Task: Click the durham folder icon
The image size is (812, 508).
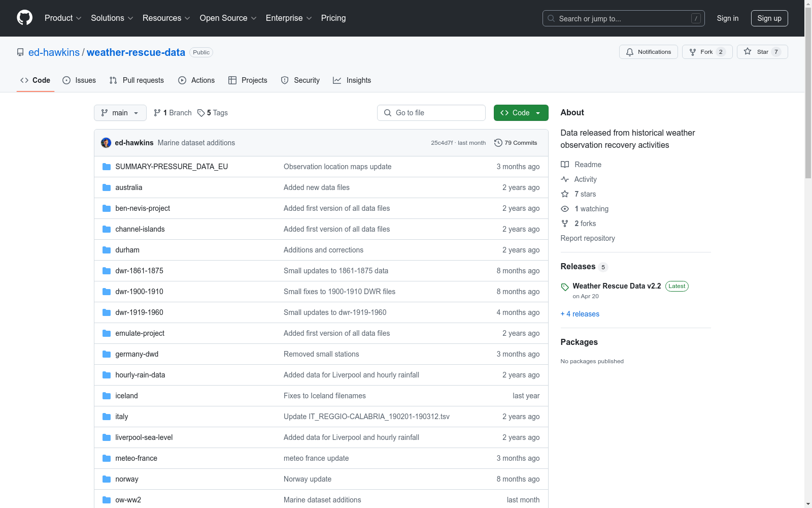Action: (x=107, y=250)
